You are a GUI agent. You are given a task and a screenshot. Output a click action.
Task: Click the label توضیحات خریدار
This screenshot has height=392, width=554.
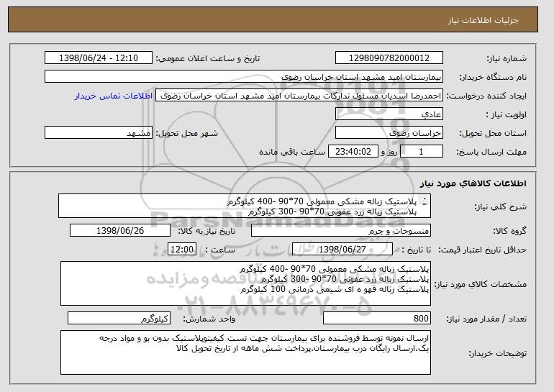pos(497,353)
